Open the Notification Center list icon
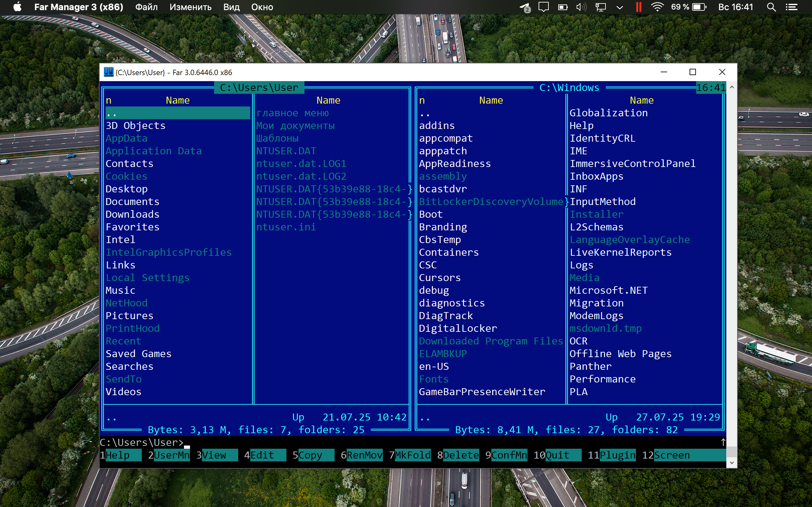Screen dimensions: 812x507 pos(791,7)
